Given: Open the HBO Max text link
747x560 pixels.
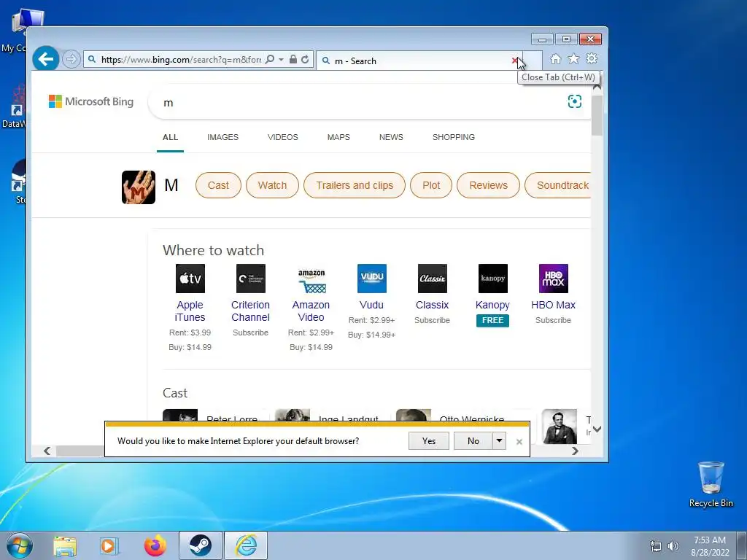Looking at the screenshot, I should (x=553, y=305).
